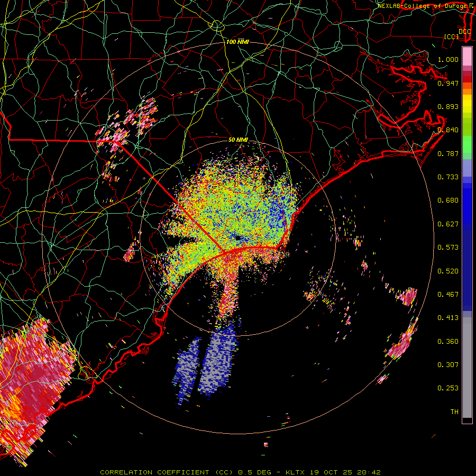Screen dimensions: 476x476
Task: Click the 1.000 value on the color scale
Action: pos(448,59)
